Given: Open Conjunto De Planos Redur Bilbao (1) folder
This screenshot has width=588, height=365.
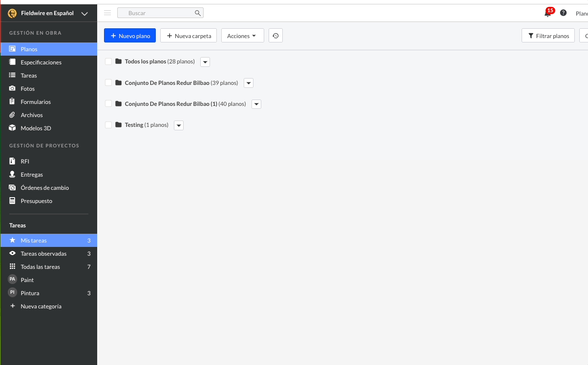Looking at the screenshot, I should 186,104.
